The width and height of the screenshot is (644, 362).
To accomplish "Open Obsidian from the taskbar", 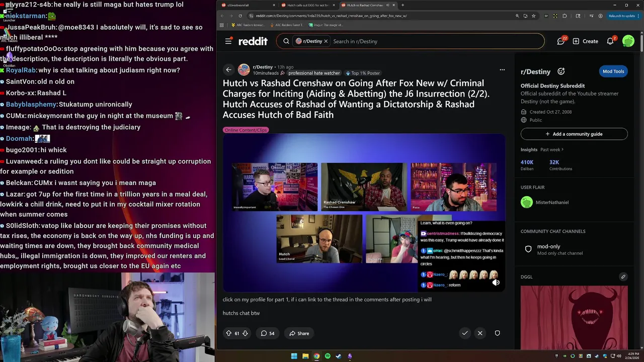I will [x=350, y=356].
